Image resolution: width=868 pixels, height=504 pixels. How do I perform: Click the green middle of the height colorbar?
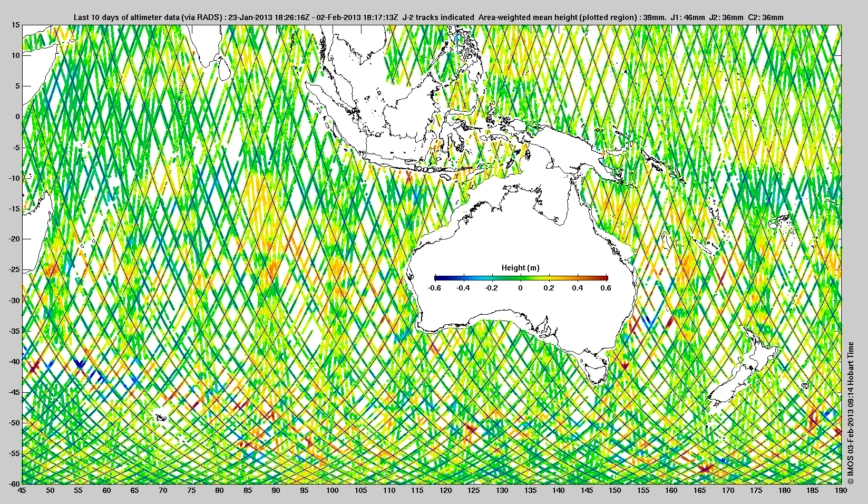coord(521,278)
